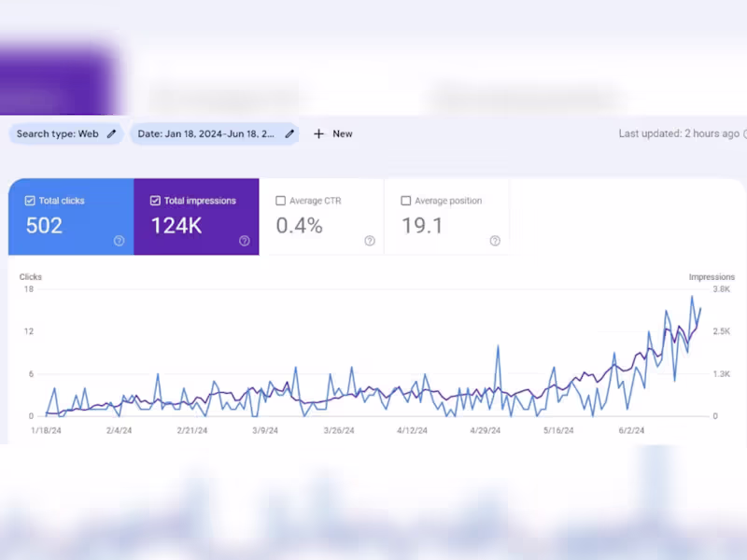Select the 502 total clicks card
The image size is (747, 560).
pyautogui.click(x=71, y=217)
